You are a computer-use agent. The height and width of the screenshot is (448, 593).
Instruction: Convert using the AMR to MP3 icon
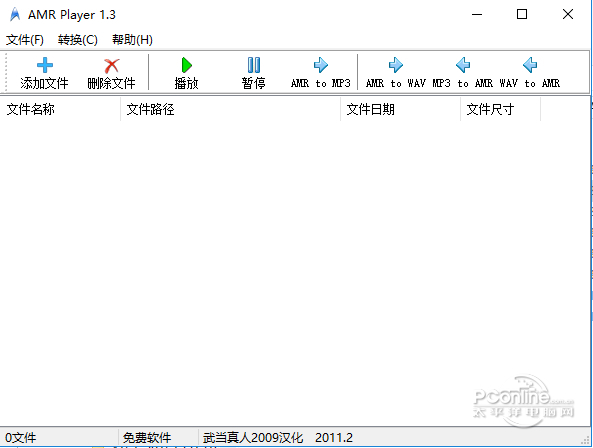click(321, 65)
